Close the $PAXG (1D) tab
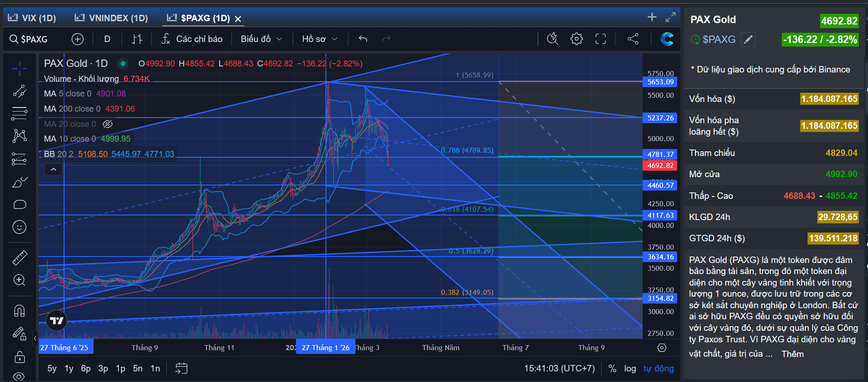 (238, 19)
